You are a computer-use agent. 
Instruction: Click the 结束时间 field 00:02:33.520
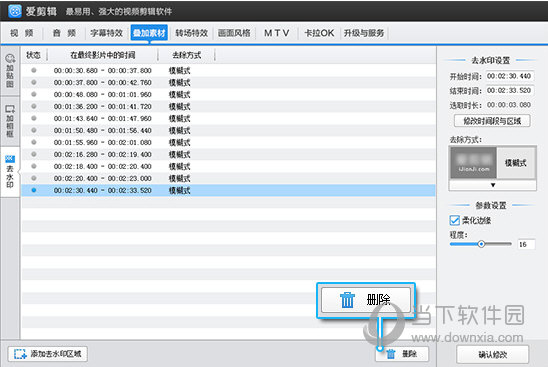coord(510,91)
